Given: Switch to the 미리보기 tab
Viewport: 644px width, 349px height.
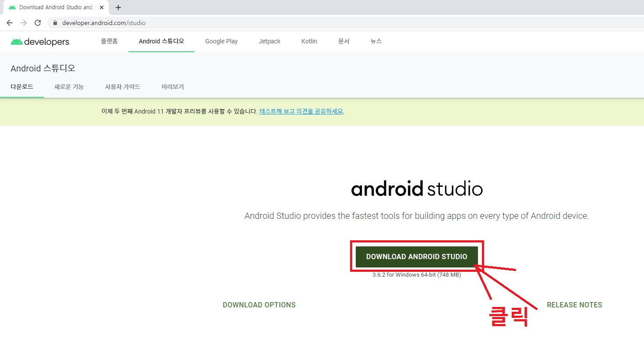Looking at the screenshot, I should 173,87.
